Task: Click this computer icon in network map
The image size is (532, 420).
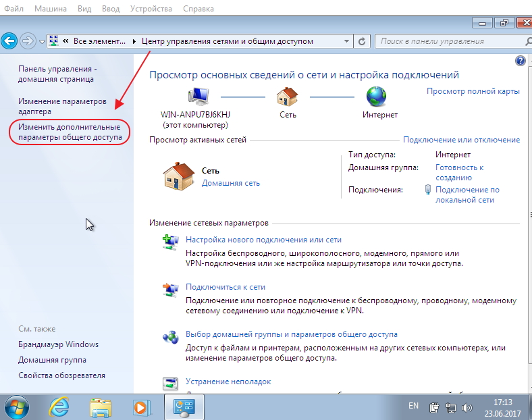Action: click(x=198, y=97)
